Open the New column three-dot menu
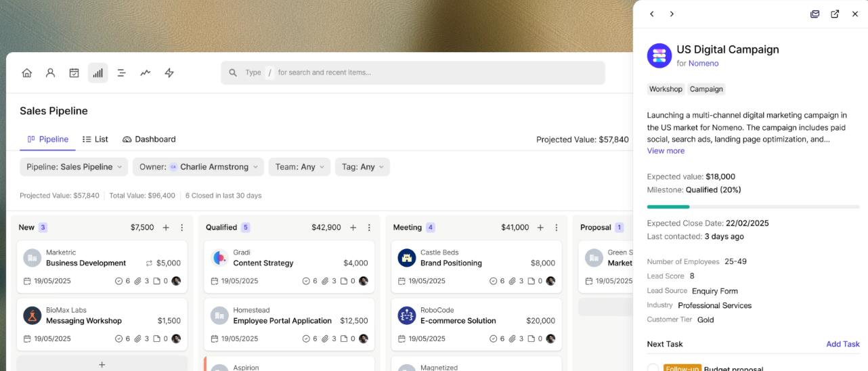 click(182, 227)
